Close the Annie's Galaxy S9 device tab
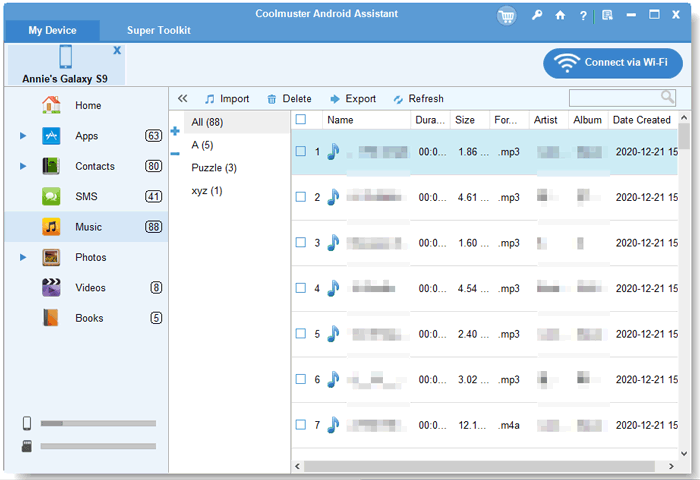Screen dimensions: 700x480 pyautogui.click(x=117, y=50)
